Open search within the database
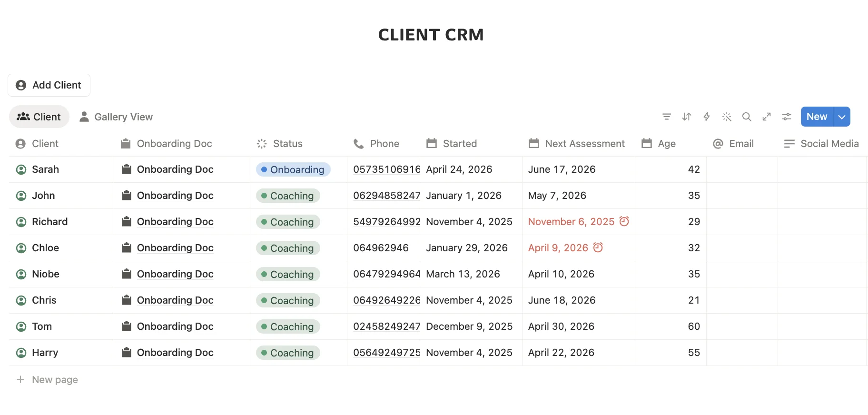 click(x=747, y=117)
